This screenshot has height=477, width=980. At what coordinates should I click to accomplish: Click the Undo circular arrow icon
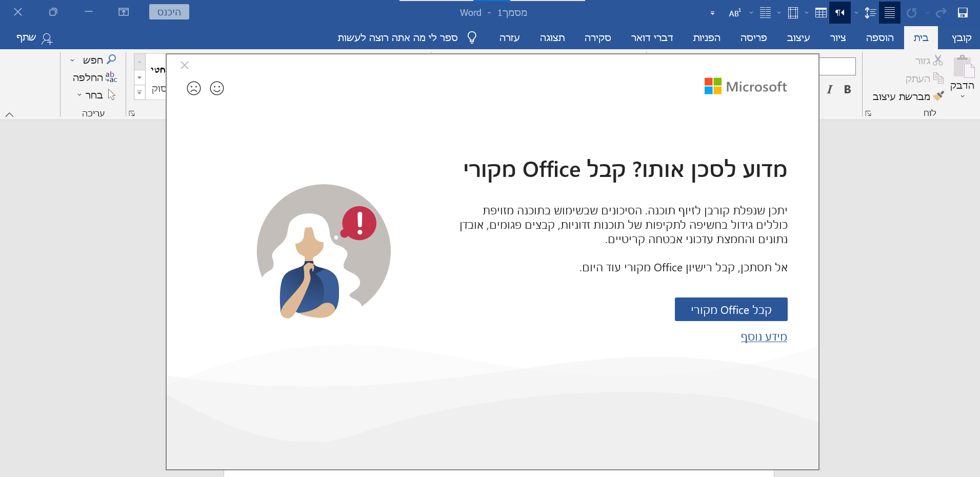tap(911, 13)
